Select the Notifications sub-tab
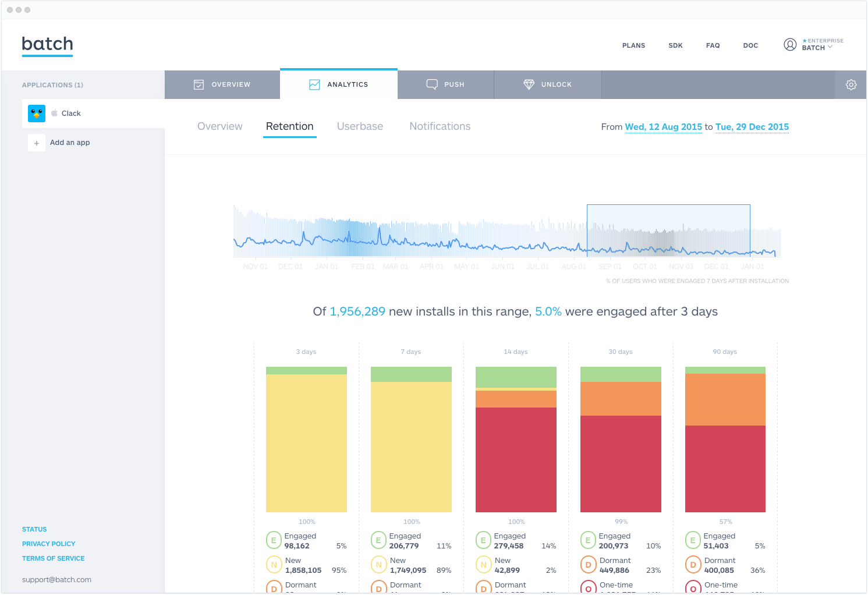Screen dimensions: 868x595 (x=440, y=126)
